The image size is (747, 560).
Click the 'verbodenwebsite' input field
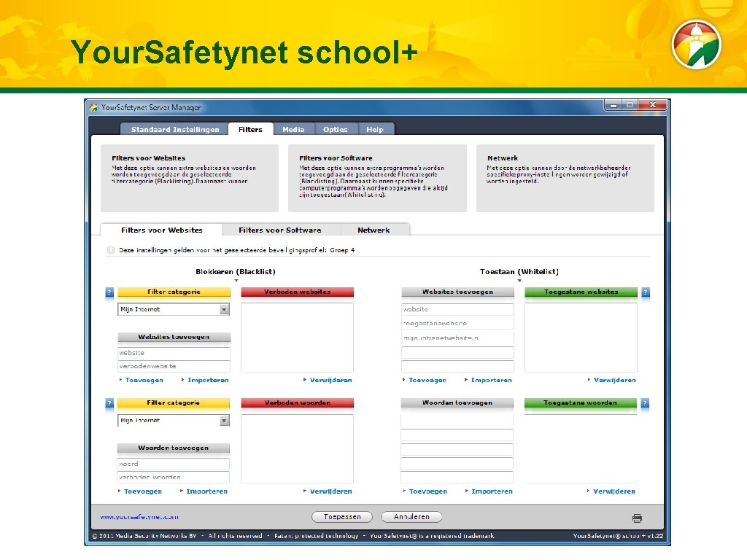pyautogui.click(x=174, y=366)
